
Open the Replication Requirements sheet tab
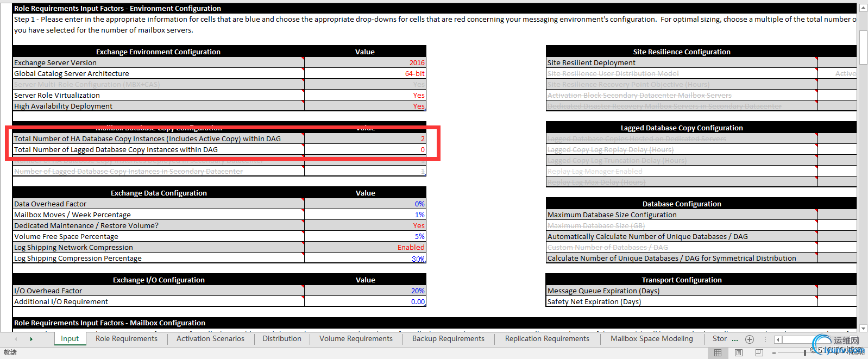click(x=547, y=339)
